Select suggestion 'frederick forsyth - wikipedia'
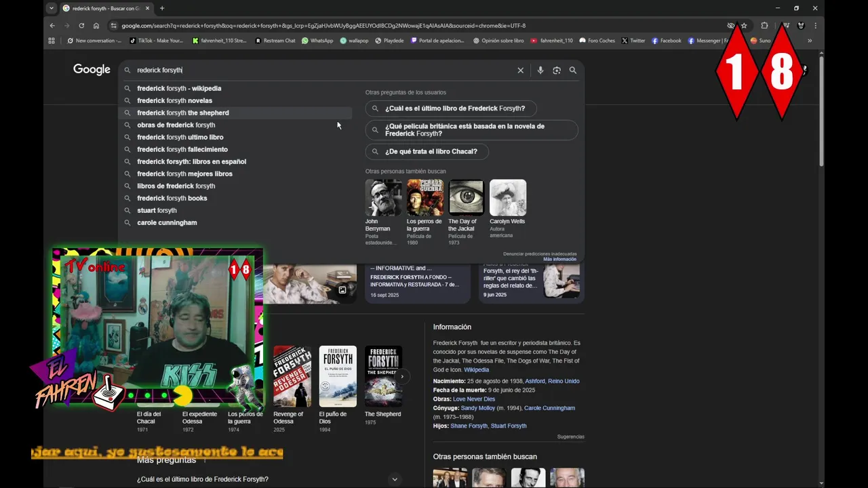868x488 pixels. [235, 88]
